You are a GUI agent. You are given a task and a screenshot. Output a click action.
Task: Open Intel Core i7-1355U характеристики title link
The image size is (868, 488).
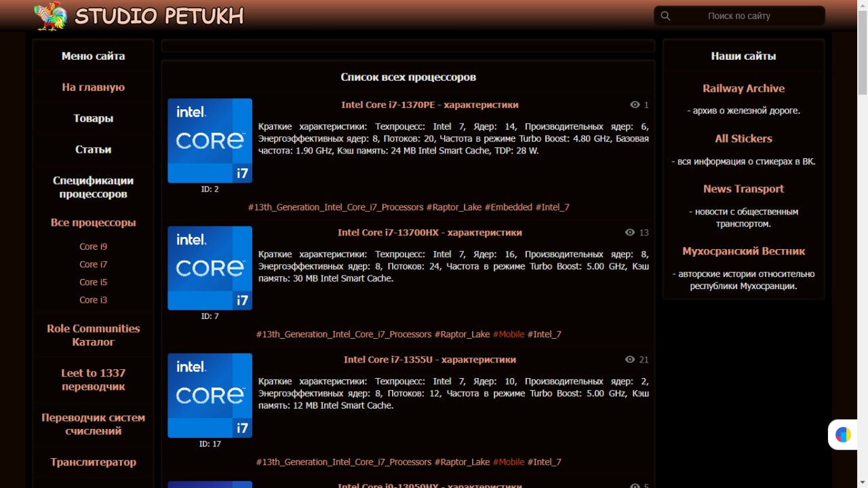point(430,360)
